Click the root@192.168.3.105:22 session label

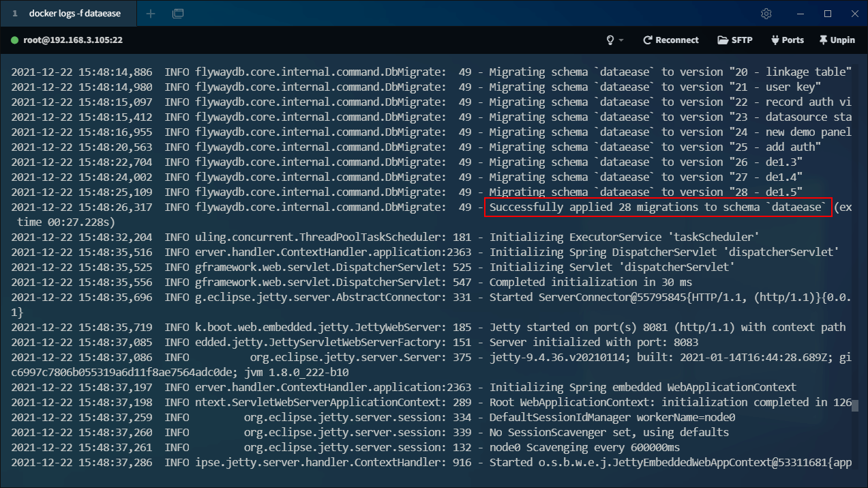pos(73,40)
